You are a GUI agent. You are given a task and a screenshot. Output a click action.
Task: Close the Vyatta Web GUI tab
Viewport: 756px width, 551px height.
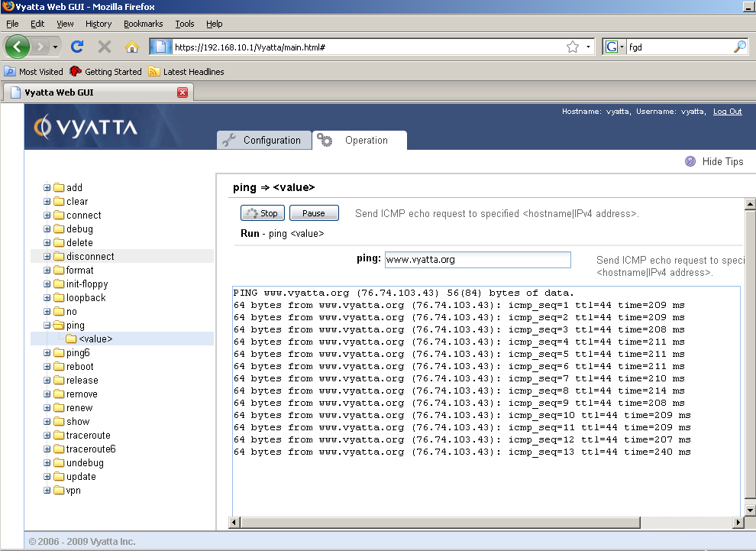pos(183,92)
